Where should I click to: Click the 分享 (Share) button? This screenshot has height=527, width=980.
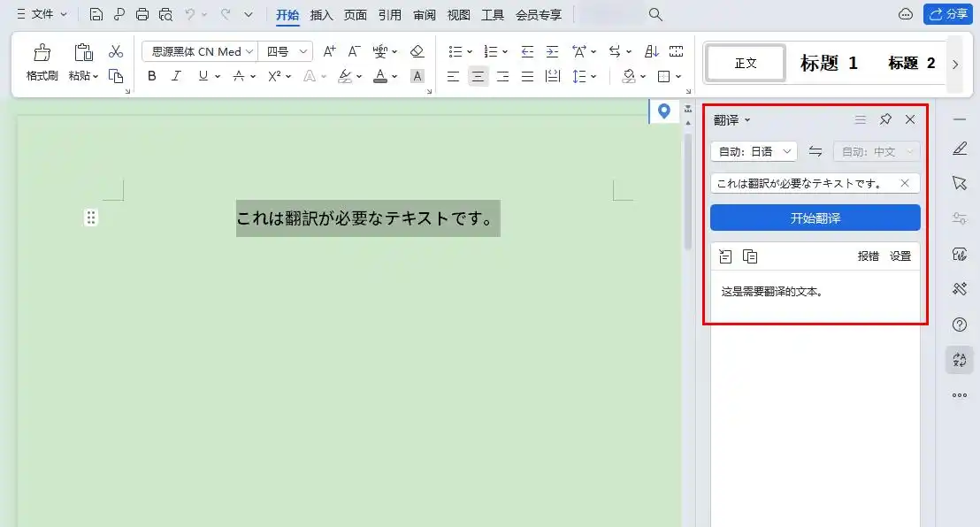point(948,14)
